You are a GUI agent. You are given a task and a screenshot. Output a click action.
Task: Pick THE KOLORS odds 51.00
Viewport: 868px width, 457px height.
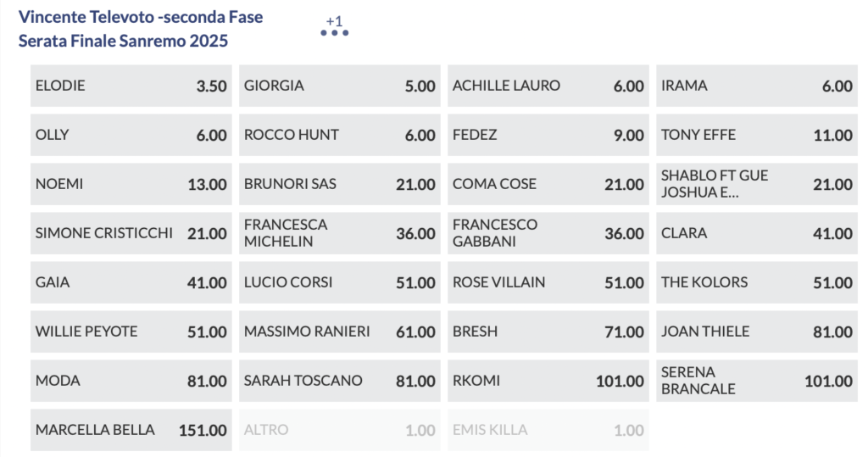tap(756, 282)
